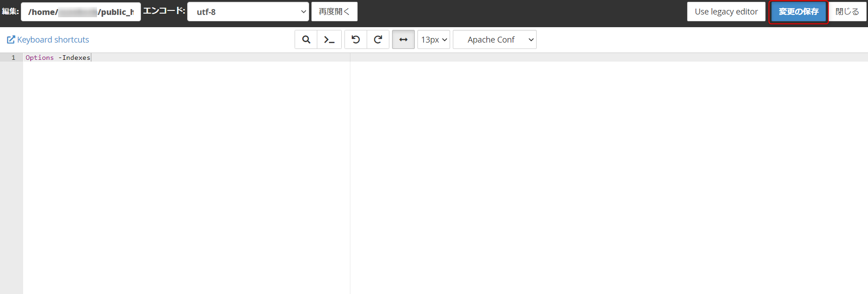Open the Keyboard shortcuts link
868x294 pixels.
pyautogui.click(x=53, y=40)
